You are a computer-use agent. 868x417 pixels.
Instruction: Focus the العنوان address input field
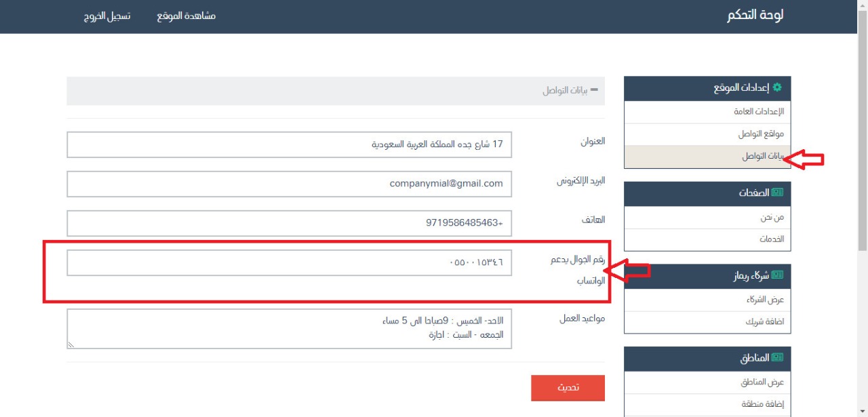290,144
